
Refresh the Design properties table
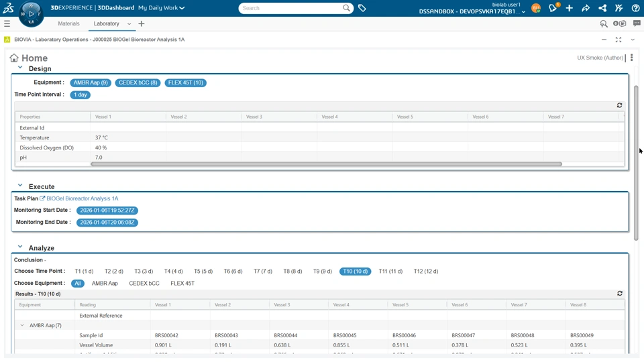point(619,105)
